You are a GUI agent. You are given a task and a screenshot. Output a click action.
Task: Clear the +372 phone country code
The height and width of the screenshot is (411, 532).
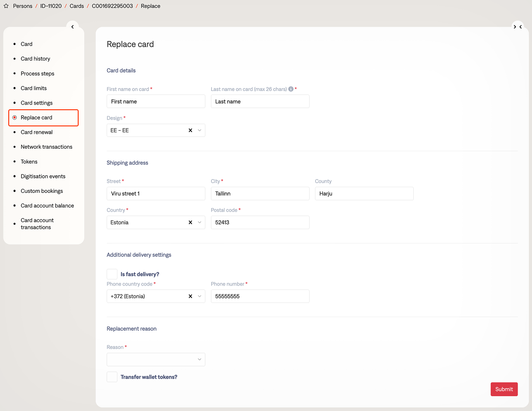(190, 296)
